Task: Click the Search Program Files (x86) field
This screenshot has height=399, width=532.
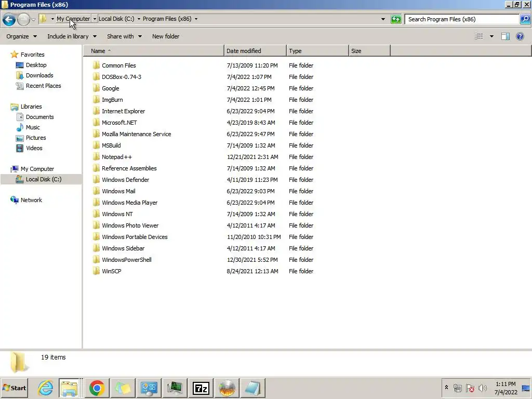Action: tap(462, 19)
